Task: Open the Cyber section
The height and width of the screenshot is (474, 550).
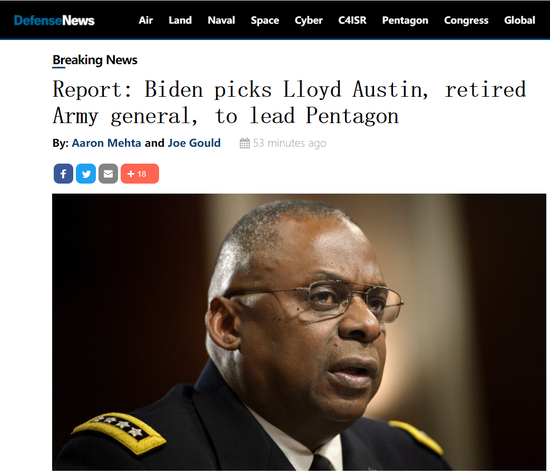Action: click(309, 20)
